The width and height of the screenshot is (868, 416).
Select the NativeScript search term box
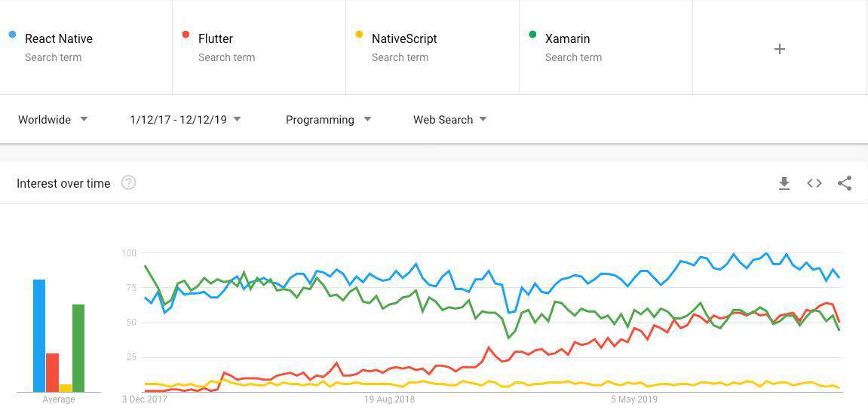coord(432,47)
